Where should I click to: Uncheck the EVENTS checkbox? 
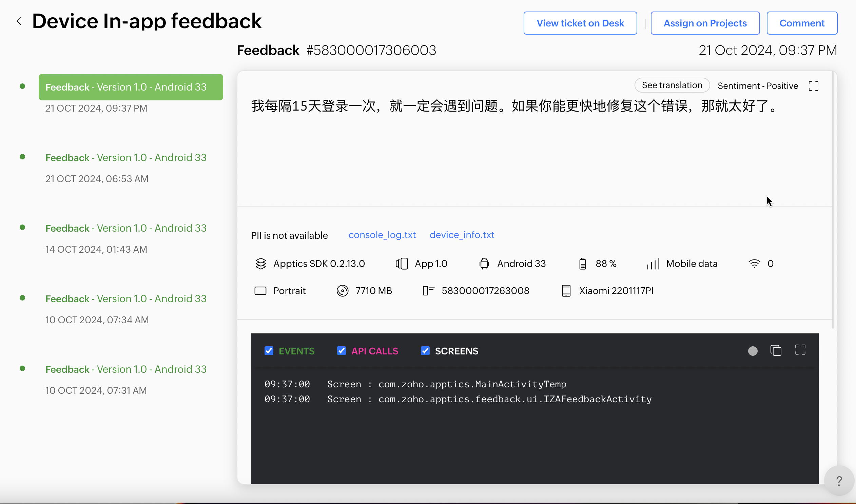(269, 351)
